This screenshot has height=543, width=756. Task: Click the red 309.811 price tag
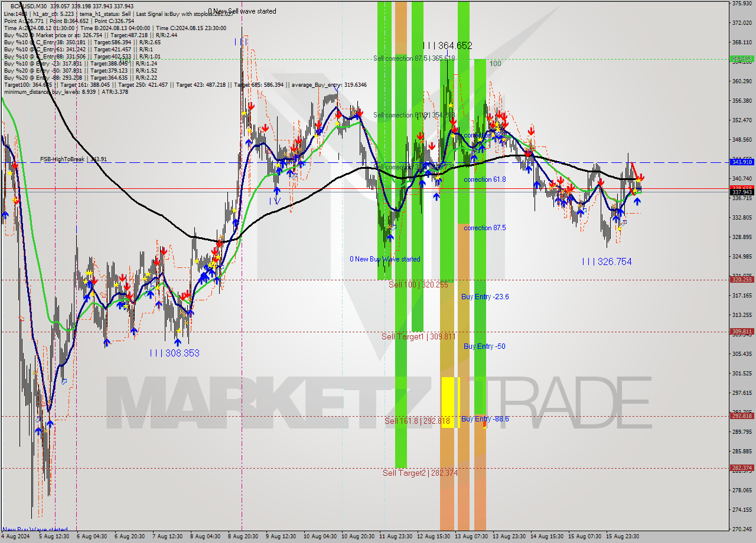click(x=742, y=332)
